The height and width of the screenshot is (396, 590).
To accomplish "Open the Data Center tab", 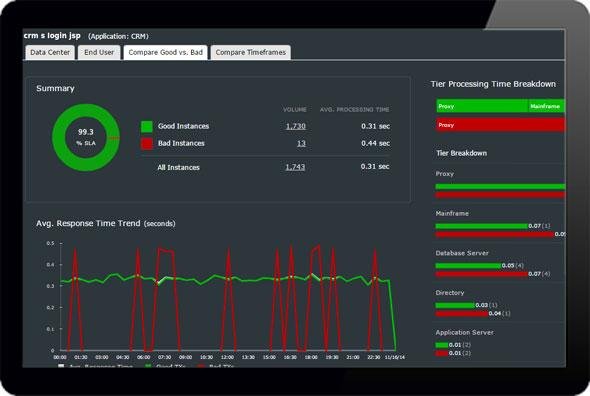I will coord(50,53).
